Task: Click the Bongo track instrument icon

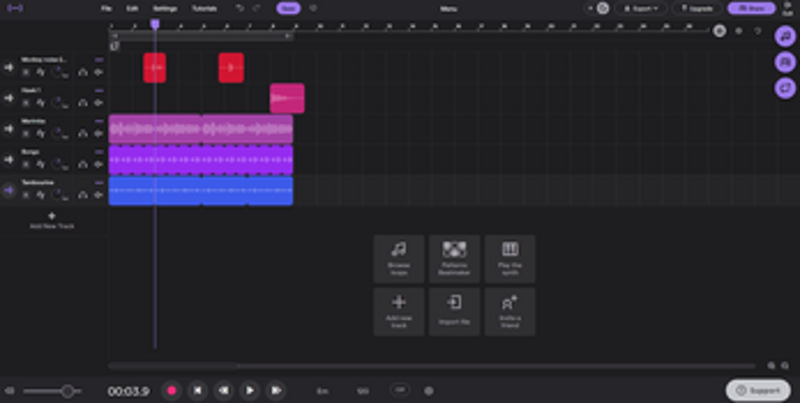Action: (9, 160)
